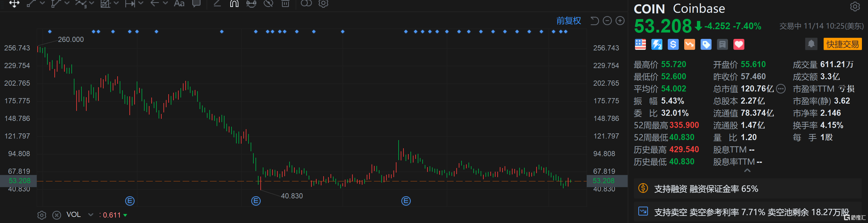Select the Fibonacci/Gann box tool

pos(106,4)
